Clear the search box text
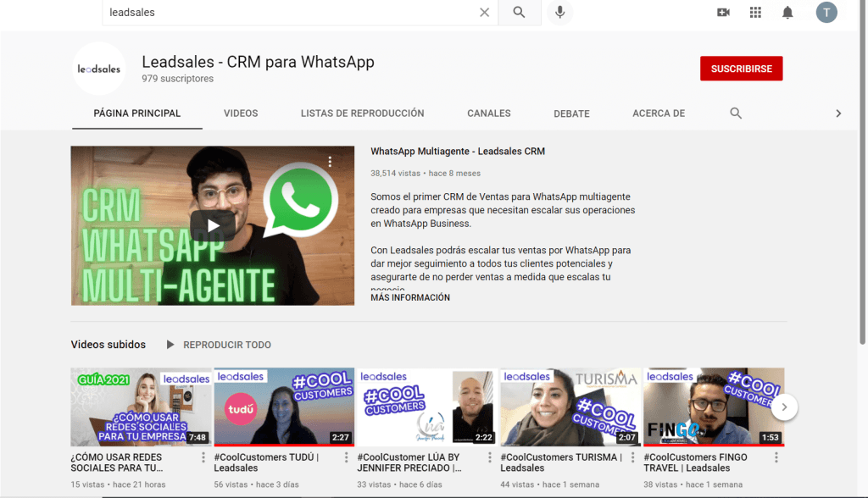This screenshot has width=868, height=498. tap(484, 12)
